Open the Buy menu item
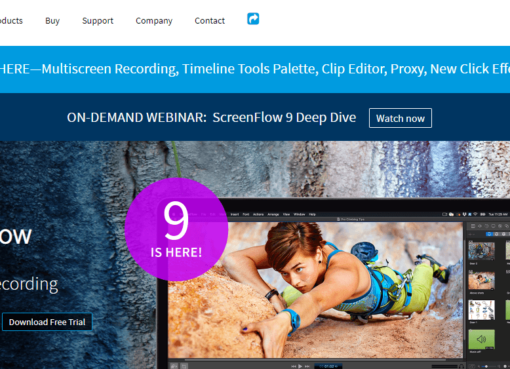The image size is (510, 369). click(x=52, y=21)
